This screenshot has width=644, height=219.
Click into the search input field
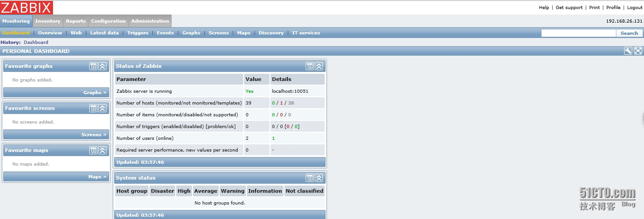coord(579,33)
